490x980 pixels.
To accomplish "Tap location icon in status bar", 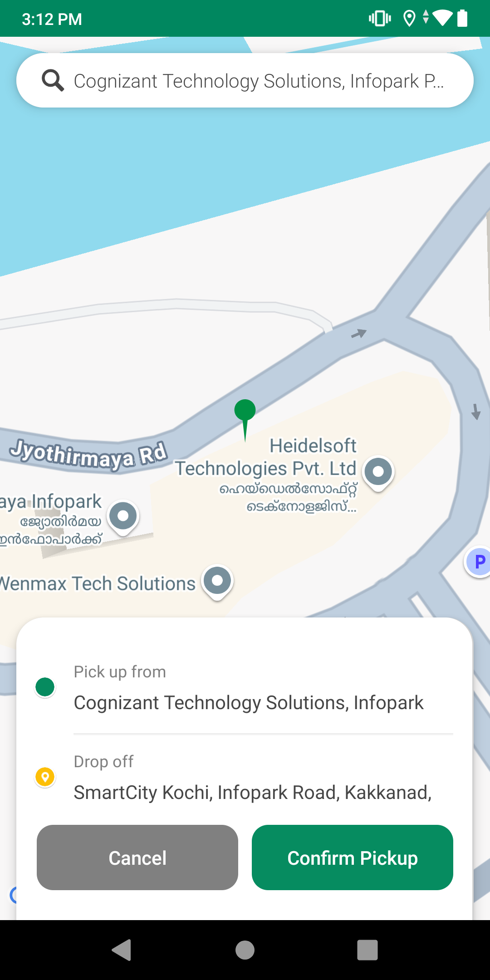I will 409,19.
